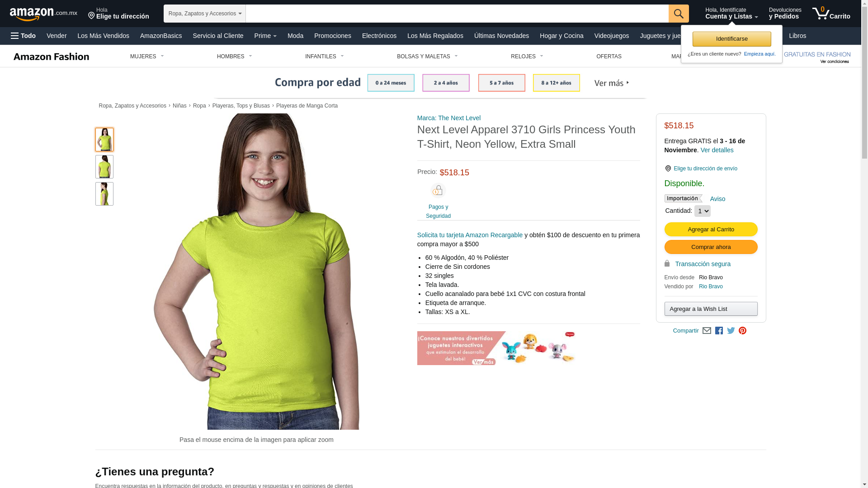Share product on Facebook icon
The image size is (868, 488).
[719, 331]
